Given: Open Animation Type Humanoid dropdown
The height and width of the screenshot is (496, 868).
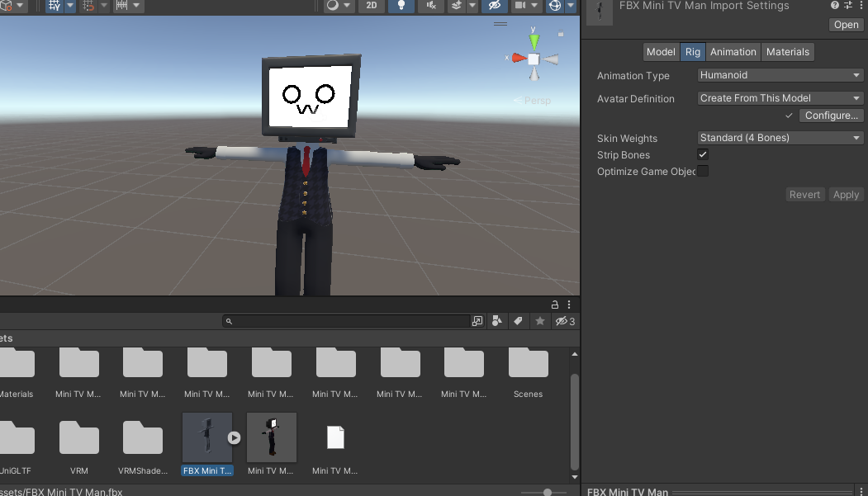Looking at the screenshot, I should pyautogui.click(x=780, y=75).
